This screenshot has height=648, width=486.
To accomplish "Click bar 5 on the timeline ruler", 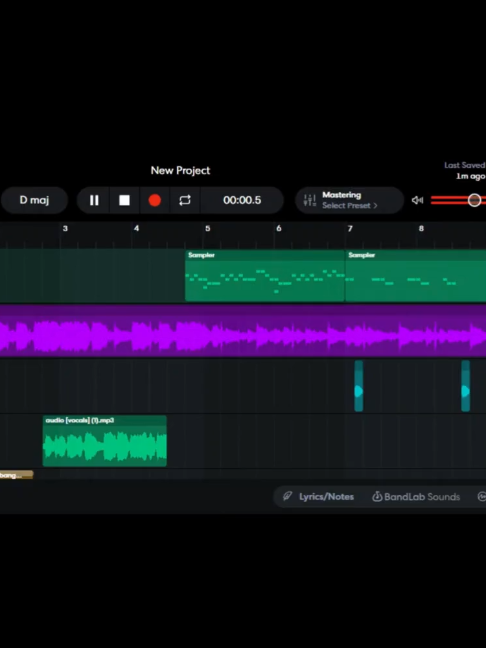I will (x=207, y=229).
